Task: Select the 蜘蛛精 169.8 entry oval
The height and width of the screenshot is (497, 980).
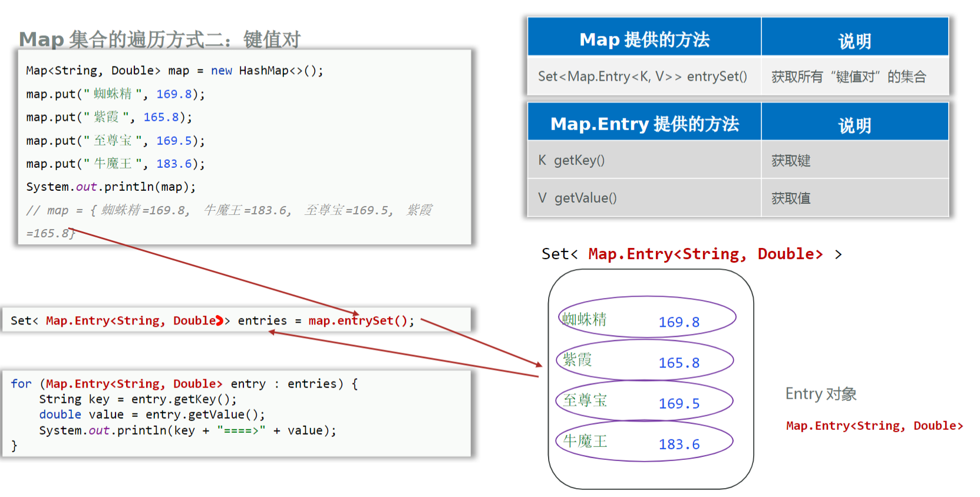Action: point(647,319)
